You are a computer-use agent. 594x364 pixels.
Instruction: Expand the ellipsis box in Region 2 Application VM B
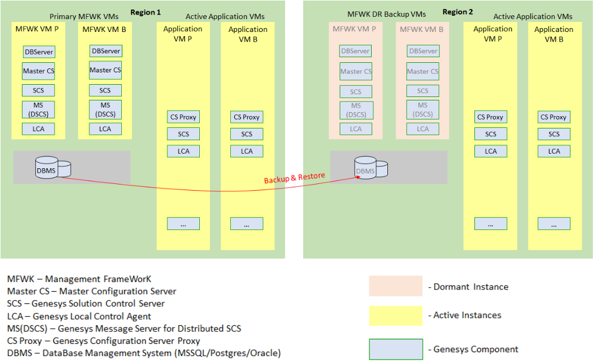click(554, 223)
